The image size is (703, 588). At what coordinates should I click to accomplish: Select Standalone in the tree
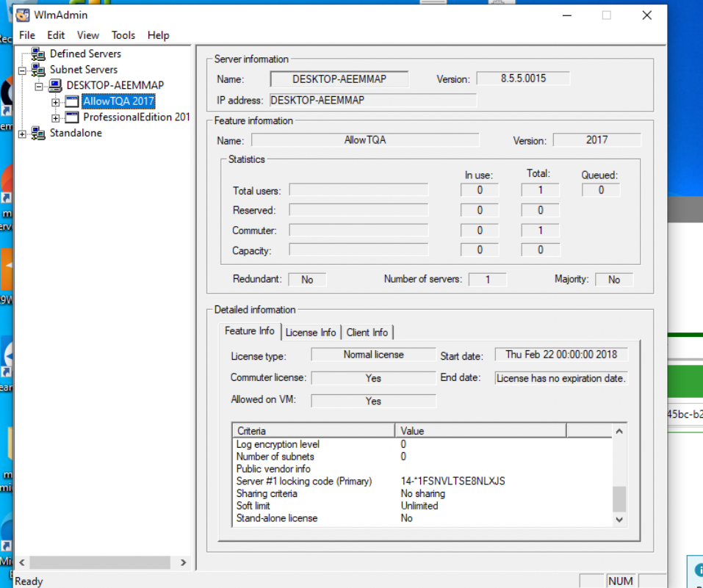click(x=76, y=133)
